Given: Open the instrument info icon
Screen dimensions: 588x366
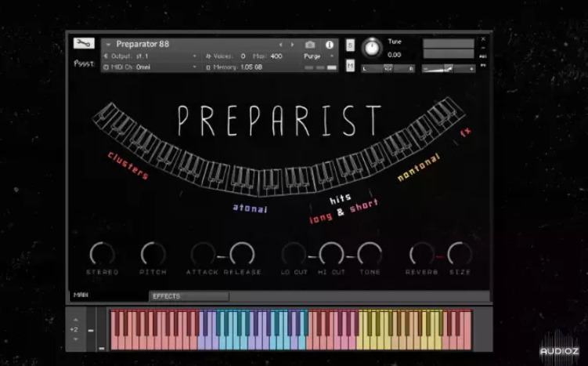Looking at the screenshot, I should click(x=330, y=45).
